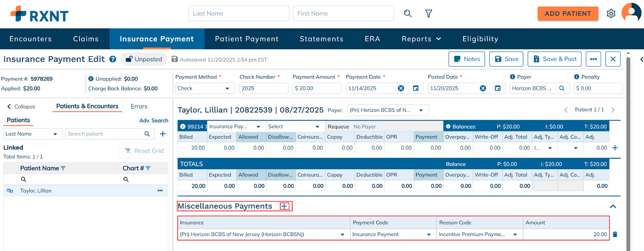This screenshot has height=251, width=644.
Task: Open the Reports menu
Action: point(421,39)
